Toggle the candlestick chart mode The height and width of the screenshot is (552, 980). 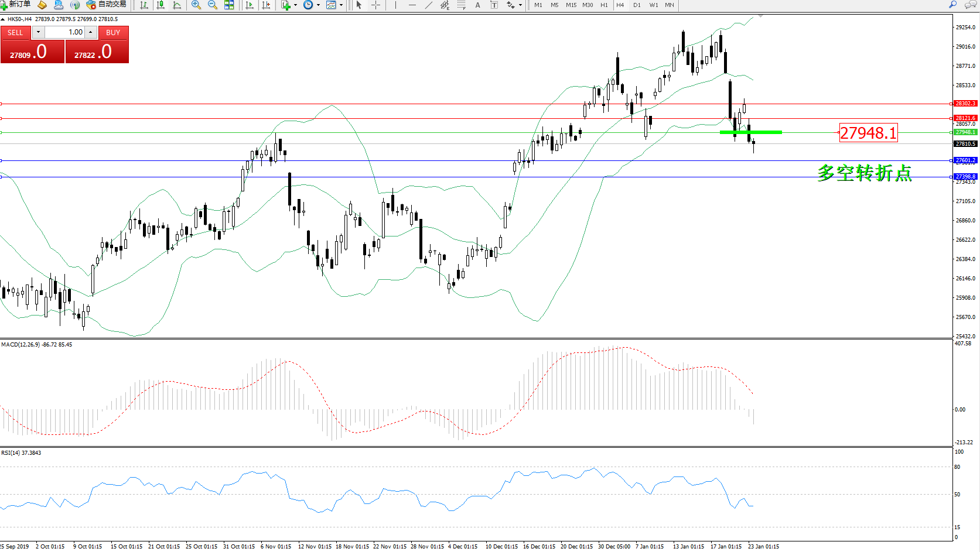point(161,5)
